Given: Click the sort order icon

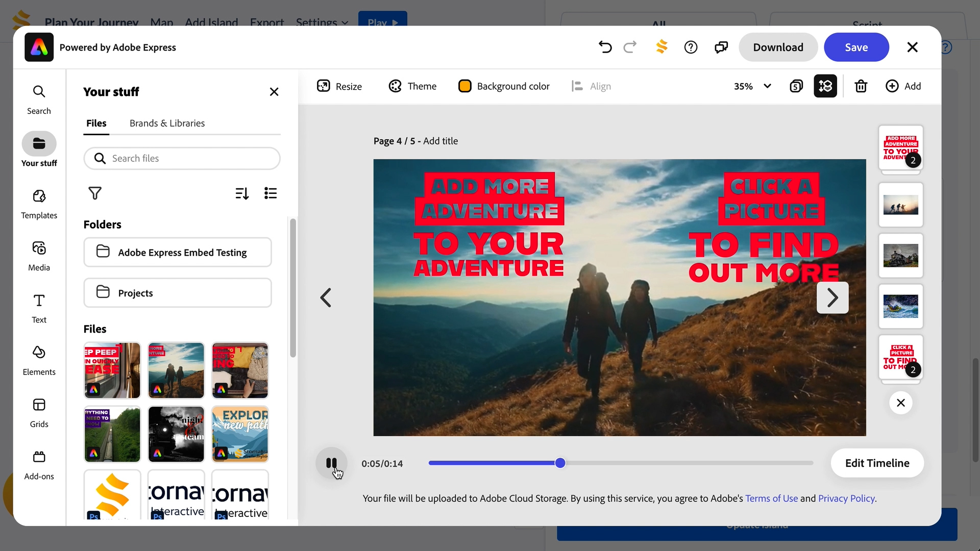Looking at the screenshot, I should point(242,193).
